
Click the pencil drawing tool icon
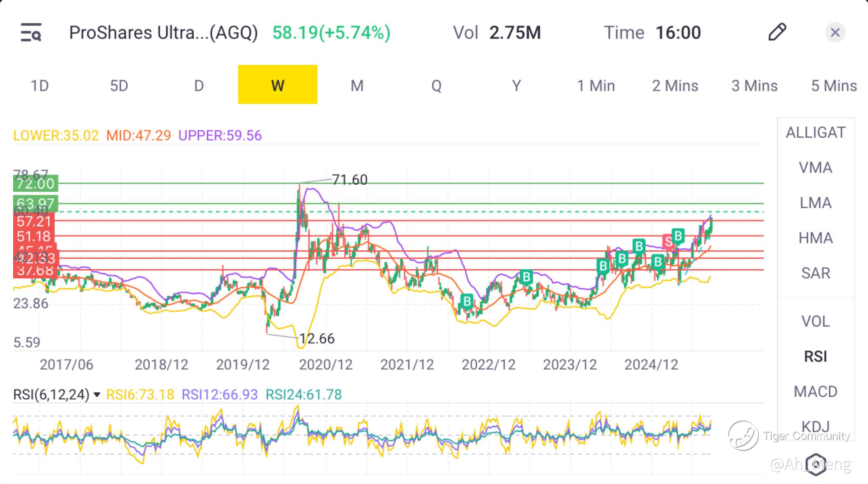(x=777, y=32)
